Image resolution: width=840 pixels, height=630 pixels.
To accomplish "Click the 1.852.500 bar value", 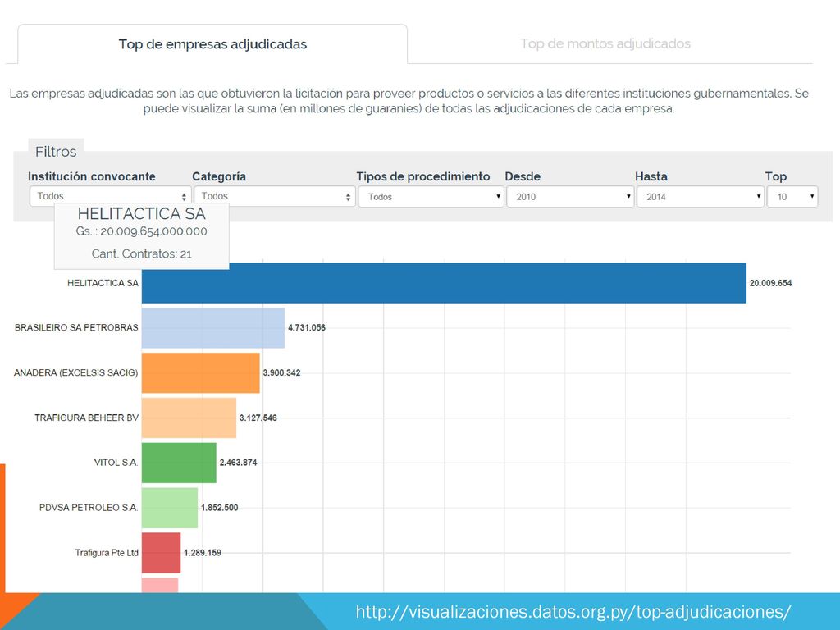I will 220,507.
